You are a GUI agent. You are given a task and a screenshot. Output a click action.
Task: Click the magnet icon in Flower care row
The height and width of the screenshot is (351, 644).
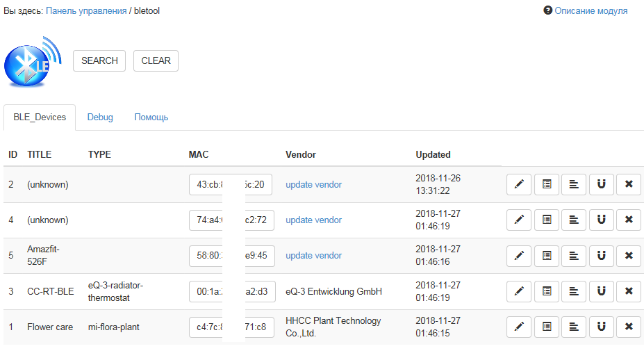[602, 327]
